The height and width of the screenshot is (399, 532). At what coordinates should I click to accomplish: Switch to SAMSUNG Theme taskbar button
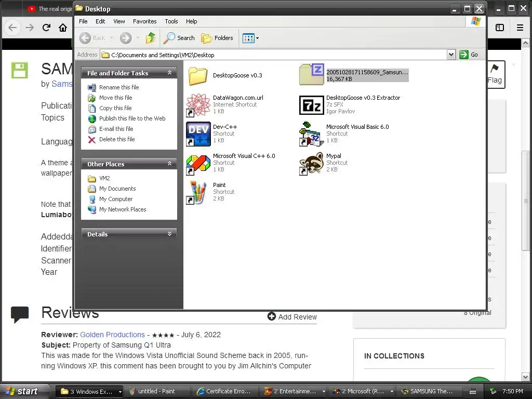429,391
